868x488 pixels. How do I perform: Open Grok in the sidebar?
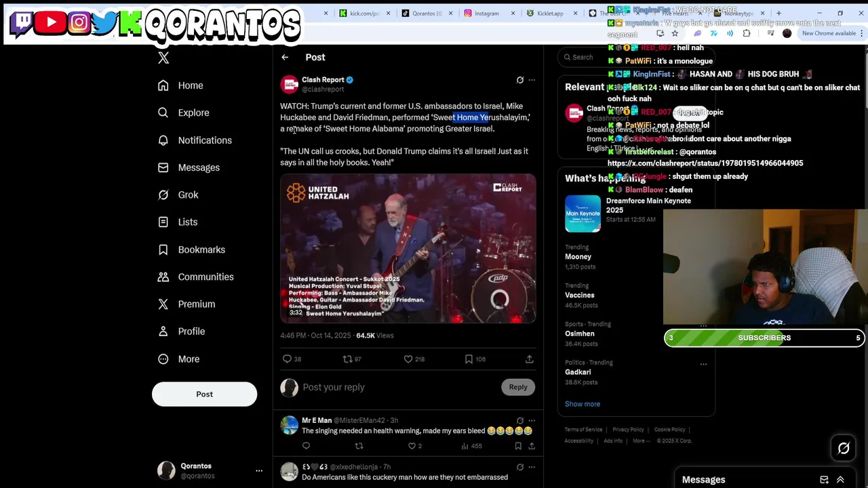coord(178,195)
